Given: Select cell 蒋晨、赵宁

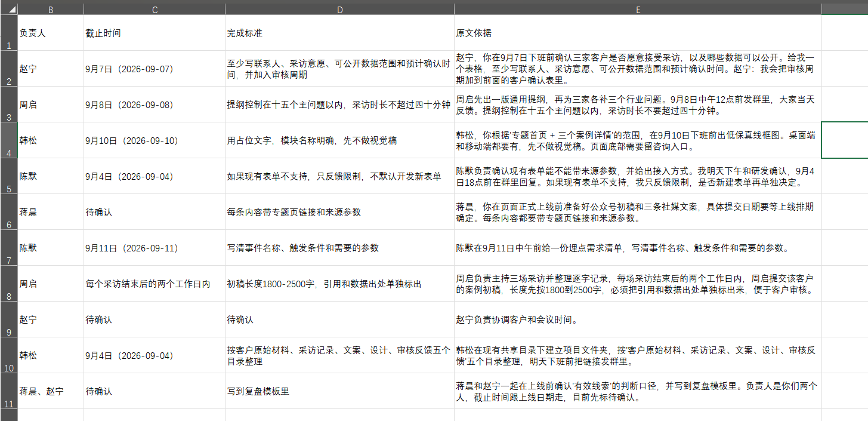Looking at the screenshot, I should [x=51, y=391].
